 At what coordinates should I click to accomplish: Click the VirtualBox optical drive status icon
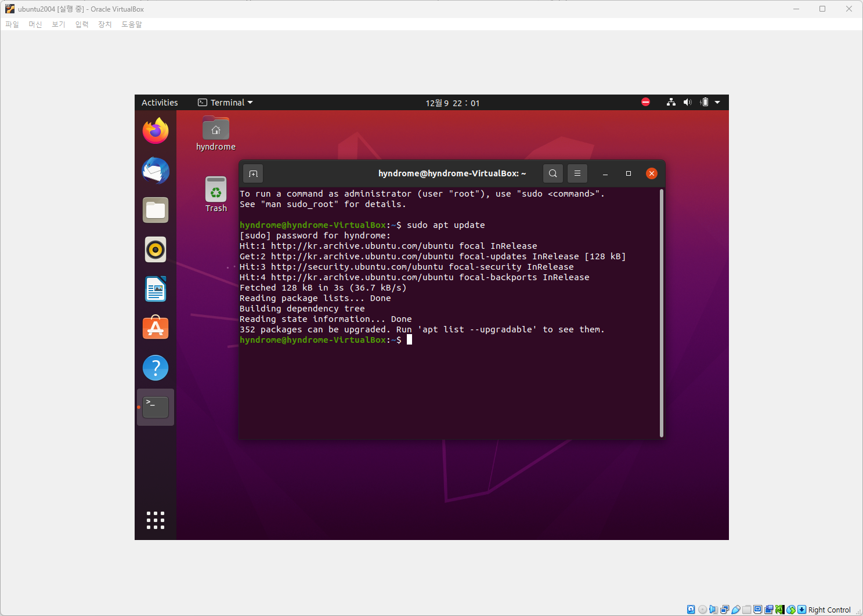coord(702,610)
